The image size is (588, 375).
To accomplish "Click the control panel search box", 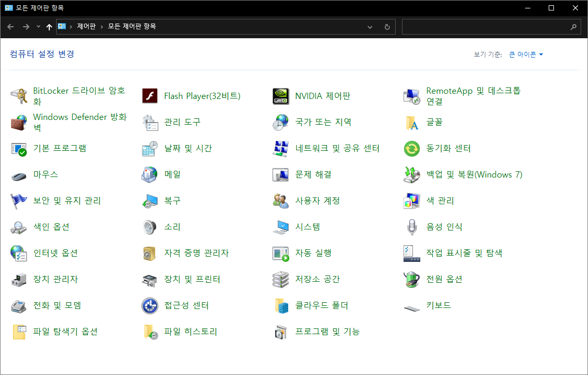I will (x=491, y=27).
